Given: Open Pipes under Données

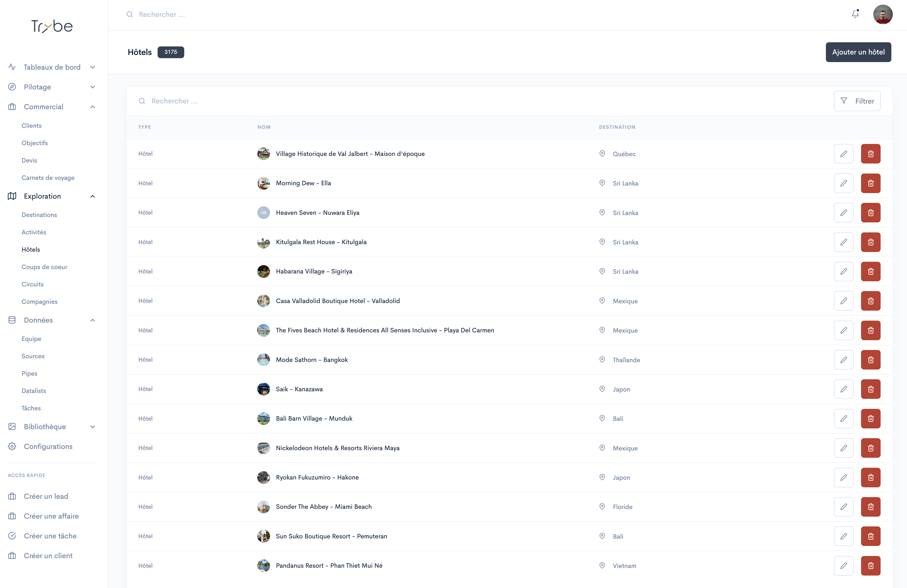Looking at the screenshot, I should (x=29, y=373).
